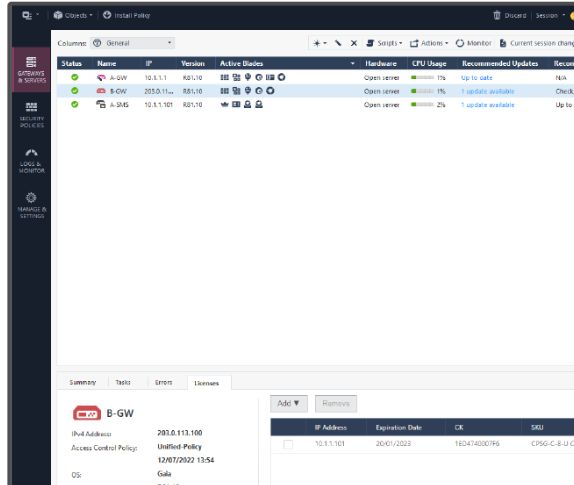Switch to the Tasks tab
The width and height of the screenshot is (574, 485).
tap(123, 383)
